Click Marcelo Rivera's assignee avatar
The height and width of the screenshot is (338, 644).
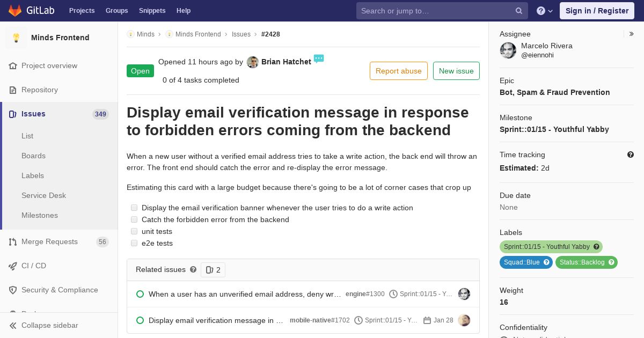click(508, 50)
